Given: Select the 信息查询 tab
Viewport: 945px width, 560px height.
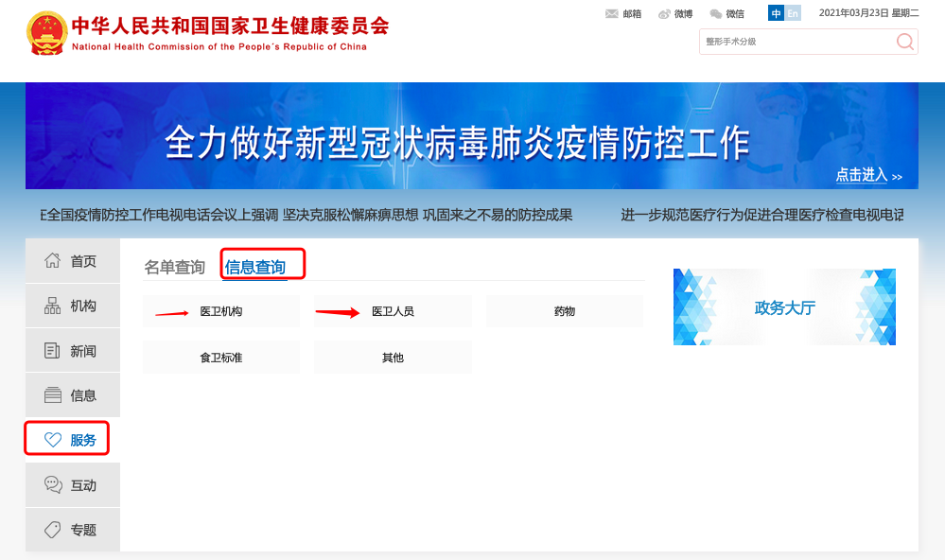Looking at the screenshot, I should pyautogui.click(x=255, y=268).
